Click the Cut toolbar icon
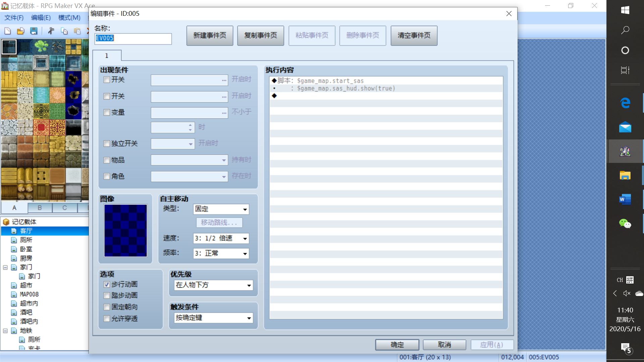644x362 pixels. (x=51, y=31)
